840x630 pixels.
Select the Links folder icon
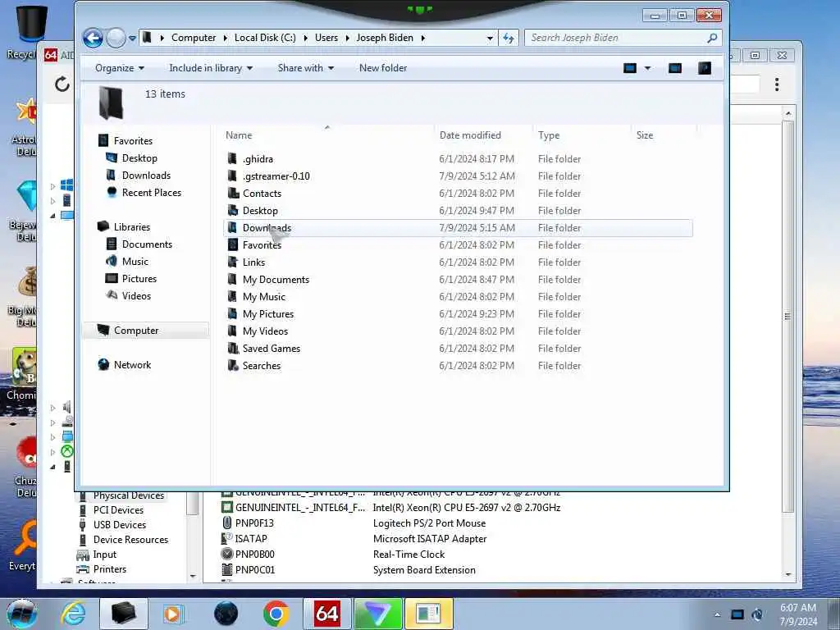click(x=232, y=262)
